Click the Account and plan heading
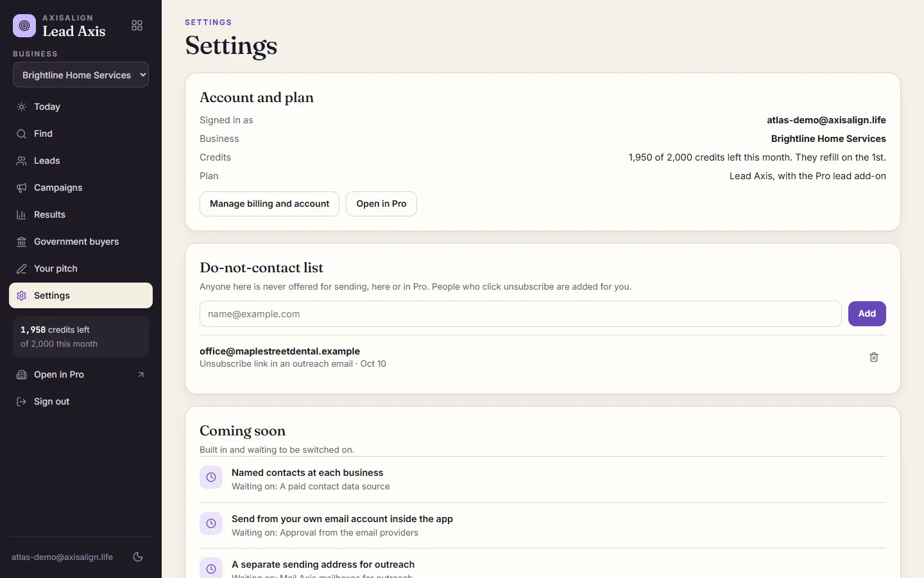Screen dimensions: 924x578 click(x=257, y=98)
